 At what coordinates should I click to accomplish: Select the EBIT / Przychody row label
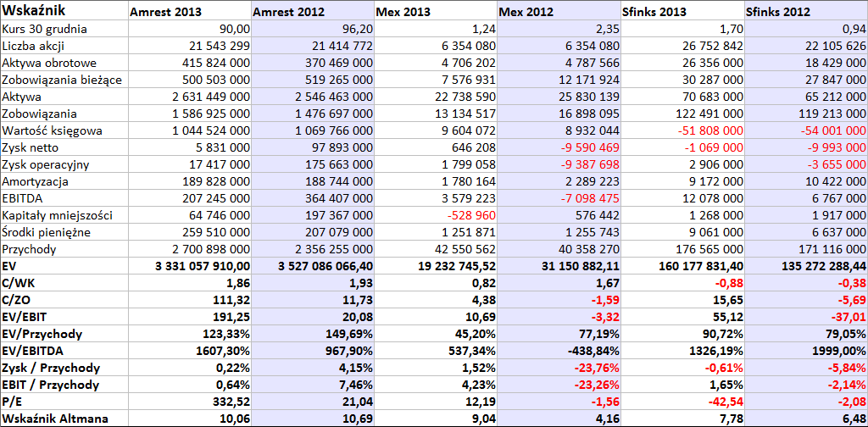(64, 385)
